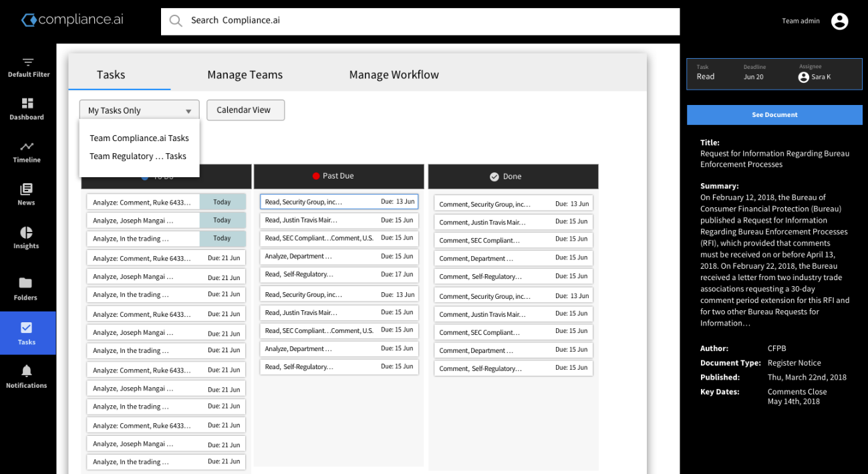868x474 pixels.
Task: Switch to the Tasks tab
Action: point(111,75)
